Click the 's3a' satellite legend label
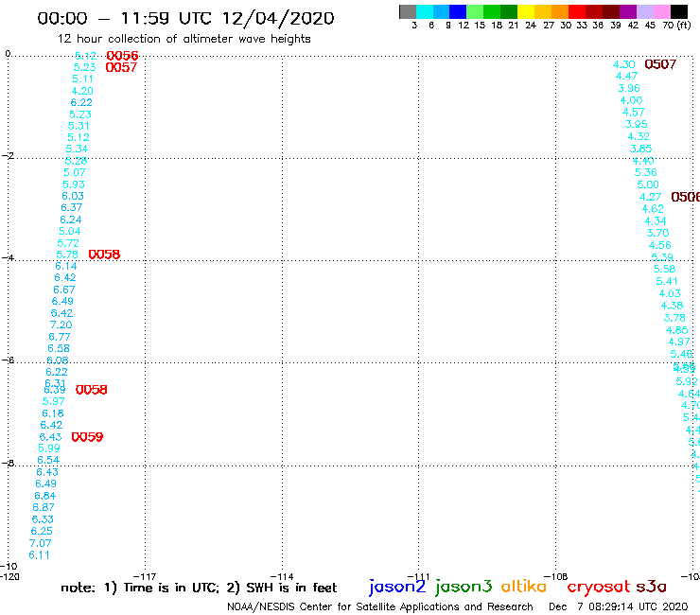The image size is (700, 615). click(x=651, y=587)
